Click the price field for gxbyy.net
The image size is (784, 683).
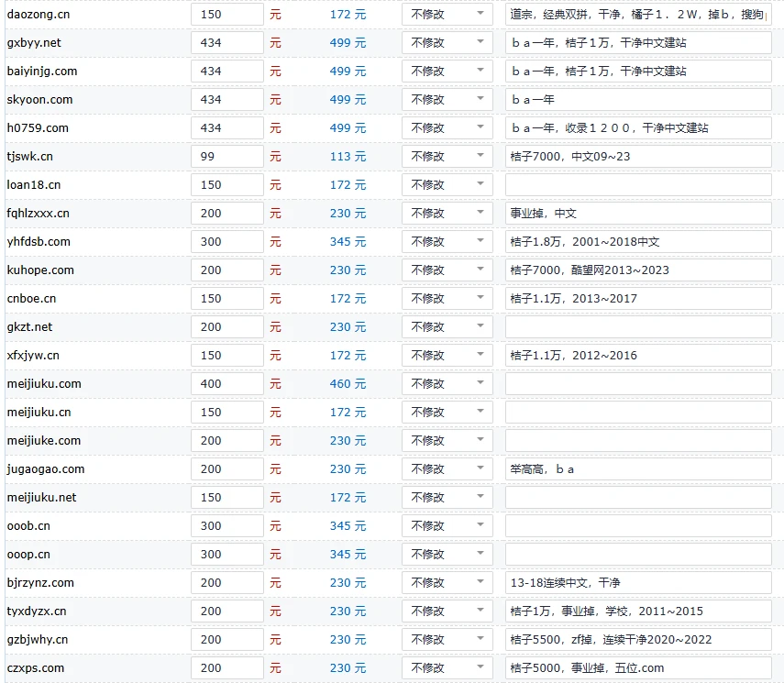click(226, 42)
